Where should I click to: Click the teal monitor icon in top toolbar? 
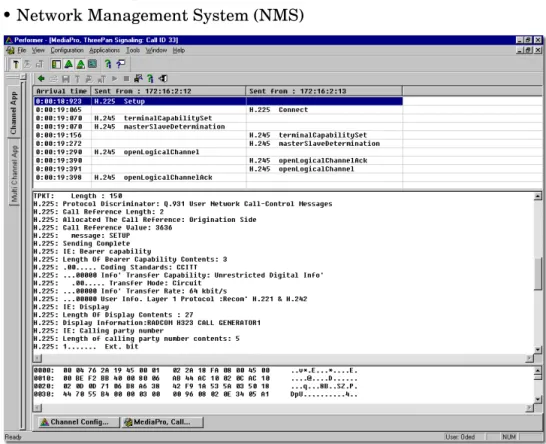pyautogui.click(x=92, y=64)
